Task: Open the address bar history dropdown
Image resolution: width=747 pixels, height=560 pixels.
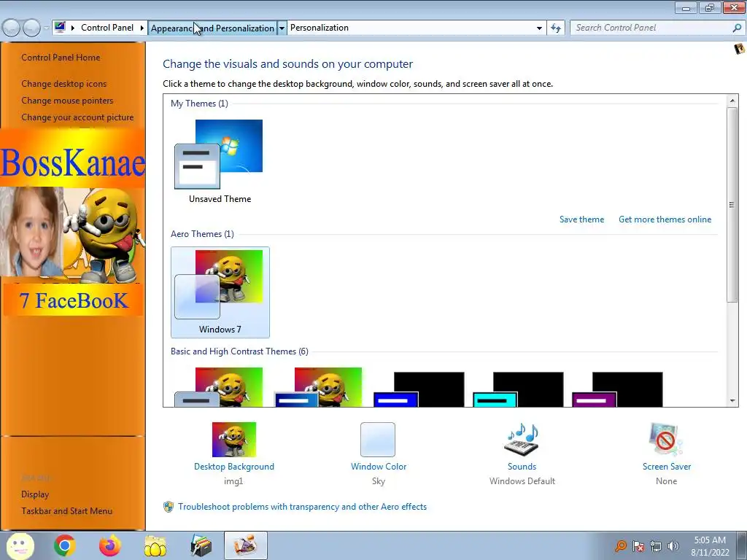Action: (539, 28)
